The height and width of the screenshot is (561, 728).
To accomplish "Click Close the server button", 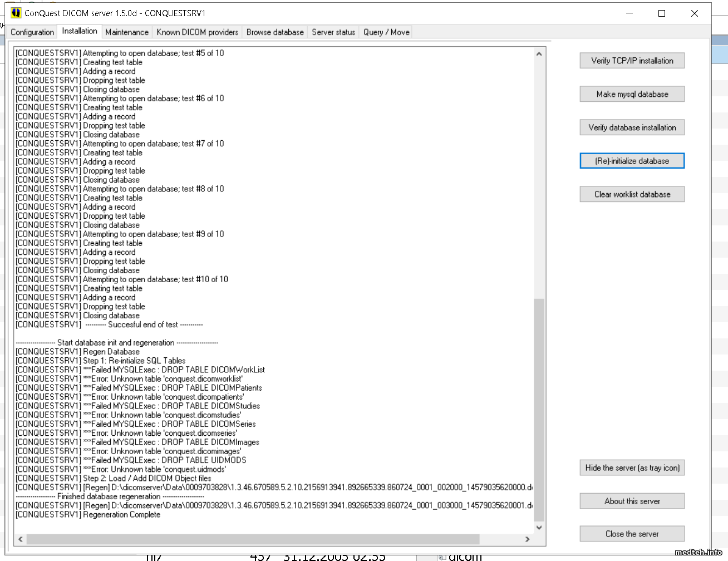I will pyautogui.click(x=632, y=534).
